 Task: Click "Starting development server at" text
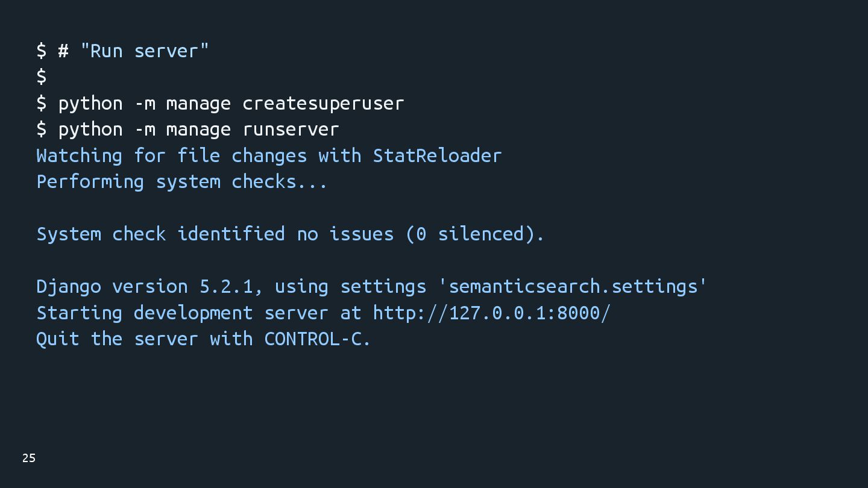[x=199, y=313]
